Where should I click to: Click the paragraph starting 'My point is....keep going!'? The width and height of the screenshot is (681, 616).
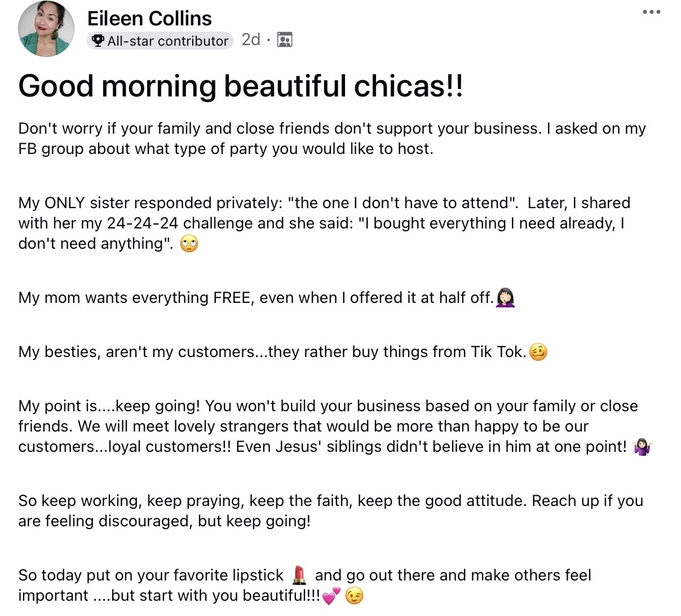pos(327,426)
